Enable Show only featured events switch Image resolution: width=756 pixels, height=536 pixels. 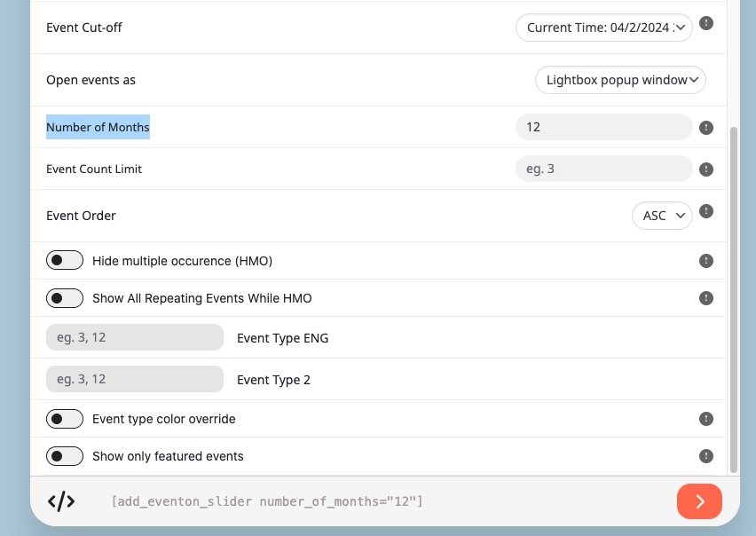(x=65, y=456)
